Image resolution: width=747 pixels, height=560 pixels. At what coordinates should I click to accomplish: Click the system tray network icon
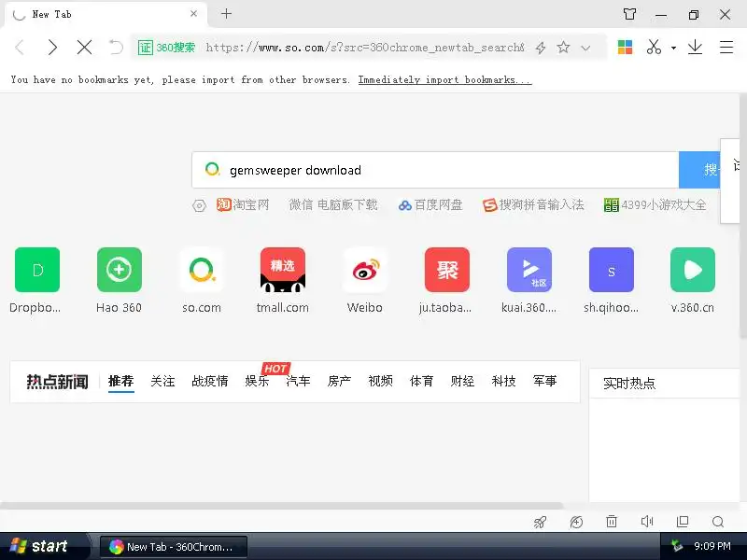tap(676, 546)
